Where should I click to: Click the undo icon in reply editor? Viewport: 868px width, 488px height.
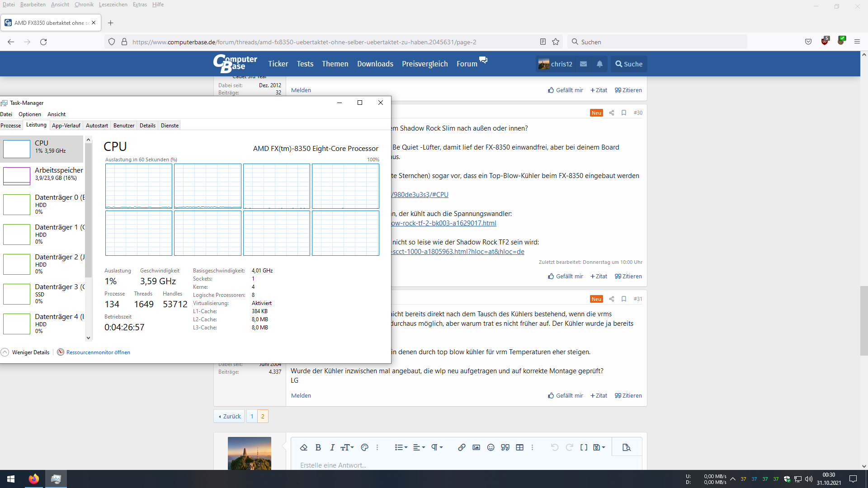pyautogui.click(x=555, y=447)
